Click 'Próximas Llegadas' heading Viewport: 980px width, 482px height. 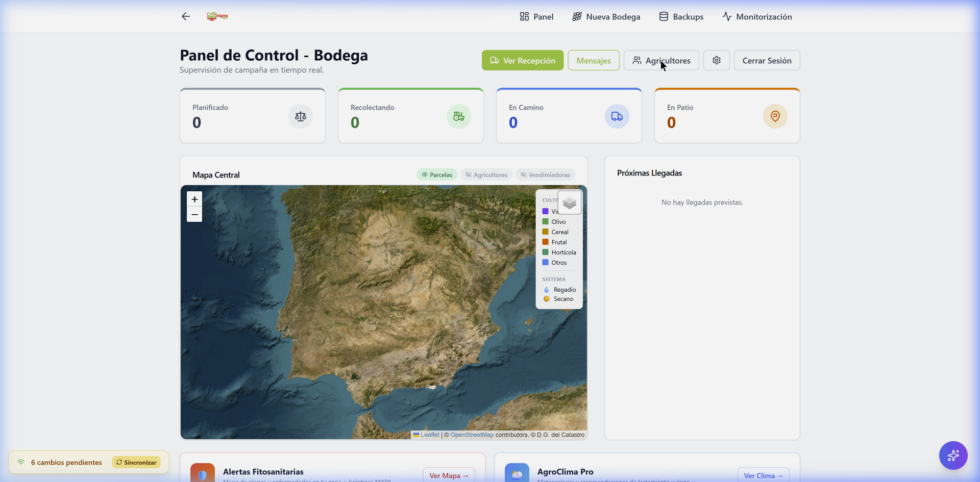tap(649, 173)
